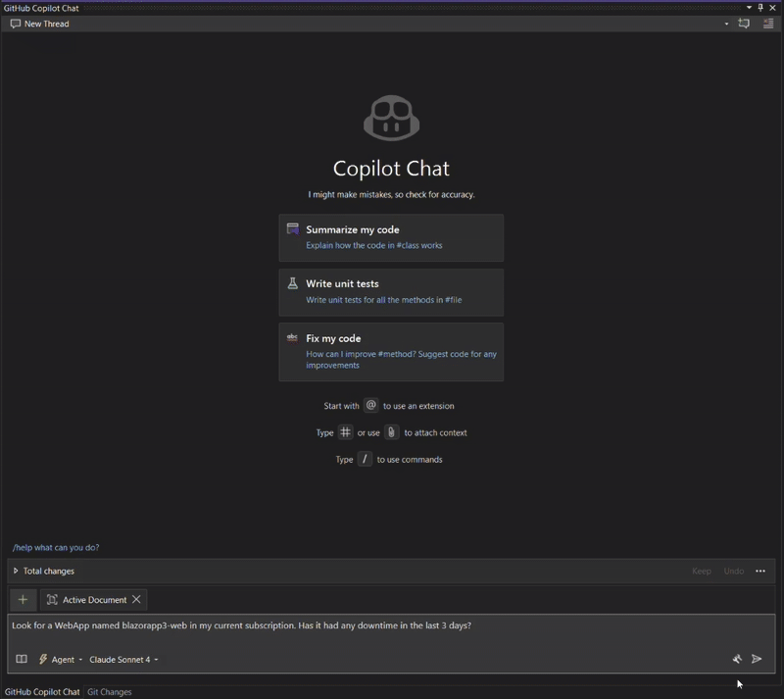Screen dimensions: 784x699
Task: Expand the Total changes section
Action: [14, 571]
